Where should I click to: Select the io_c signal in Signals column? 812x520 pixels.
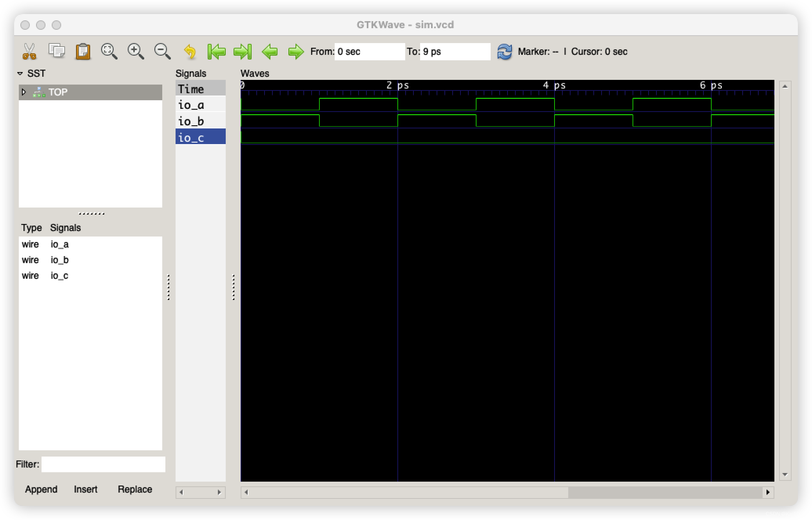click(x=191, y=138)
